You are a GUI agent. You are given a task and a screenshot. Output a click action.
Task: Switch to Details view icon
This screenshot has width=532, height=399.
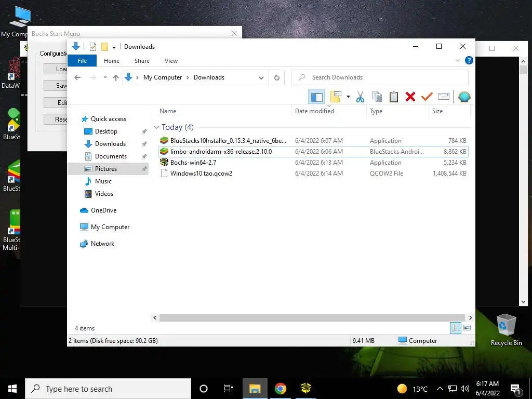click(456, 328)
